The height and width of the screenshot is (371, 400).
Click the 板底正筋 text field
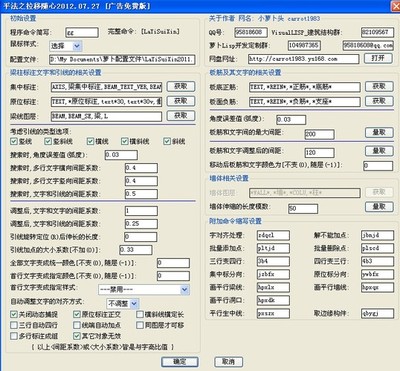(305, 87)
